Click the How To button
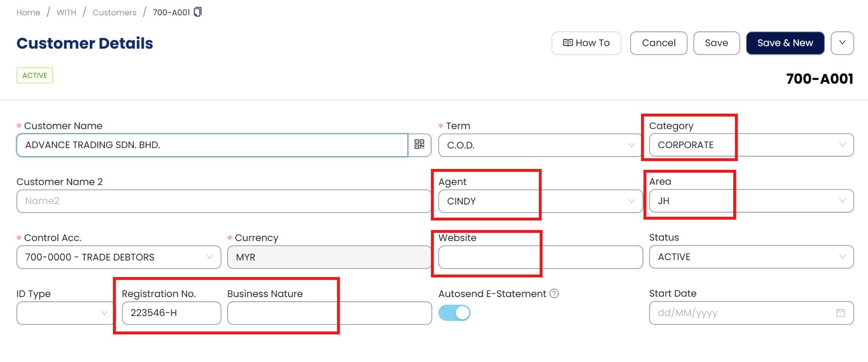 point(586,43)
